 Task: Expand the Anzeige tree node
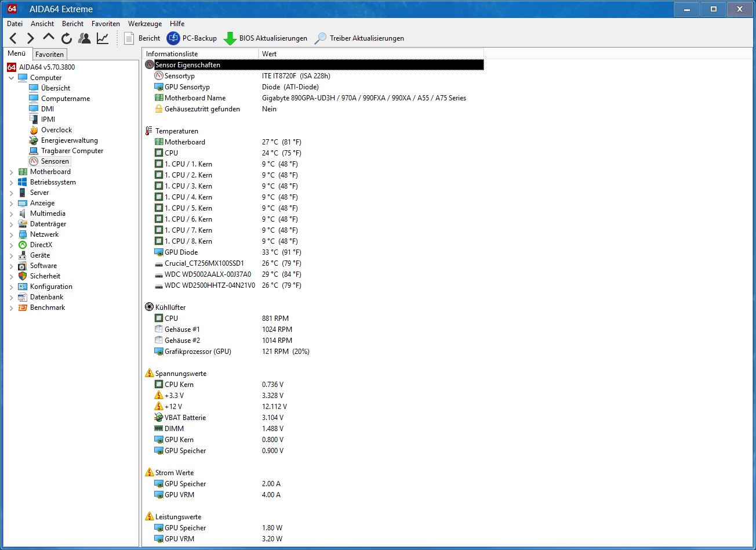[12, 203]
